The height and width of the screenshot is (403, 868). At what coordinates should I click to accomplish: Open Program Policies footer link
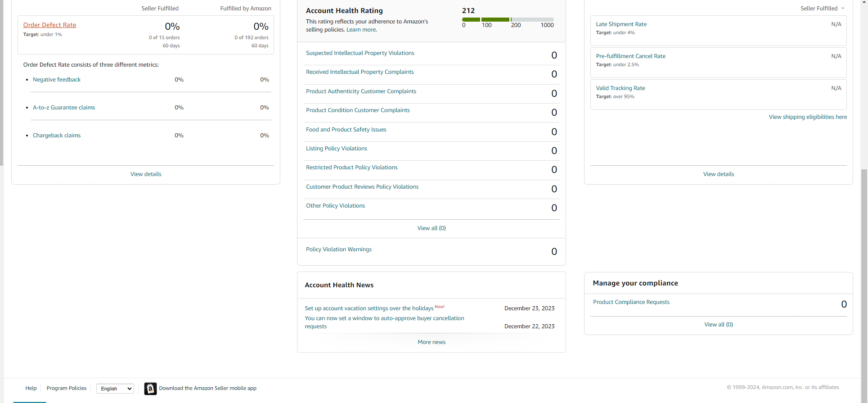pos(67,388)
